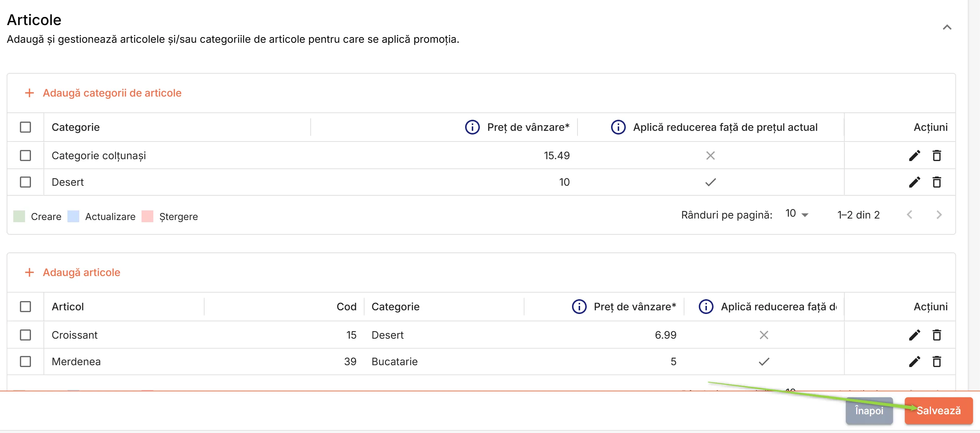This screenshot has width=980, height=433.
Task: Check the Categorie colțunași checkbox
Action: (x=25, y=156)
